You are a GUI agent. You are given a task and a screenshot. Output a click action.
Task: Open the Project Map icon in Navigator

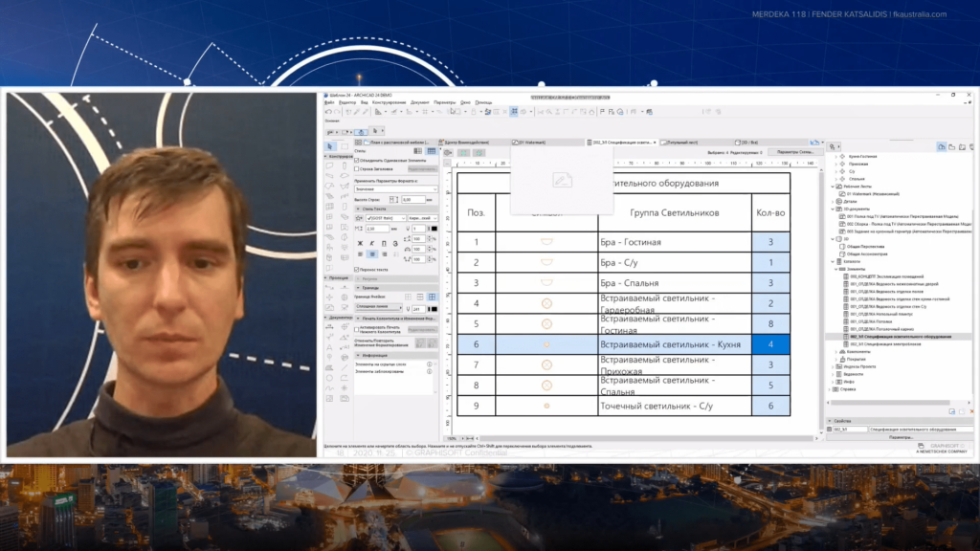click(942, 146)
